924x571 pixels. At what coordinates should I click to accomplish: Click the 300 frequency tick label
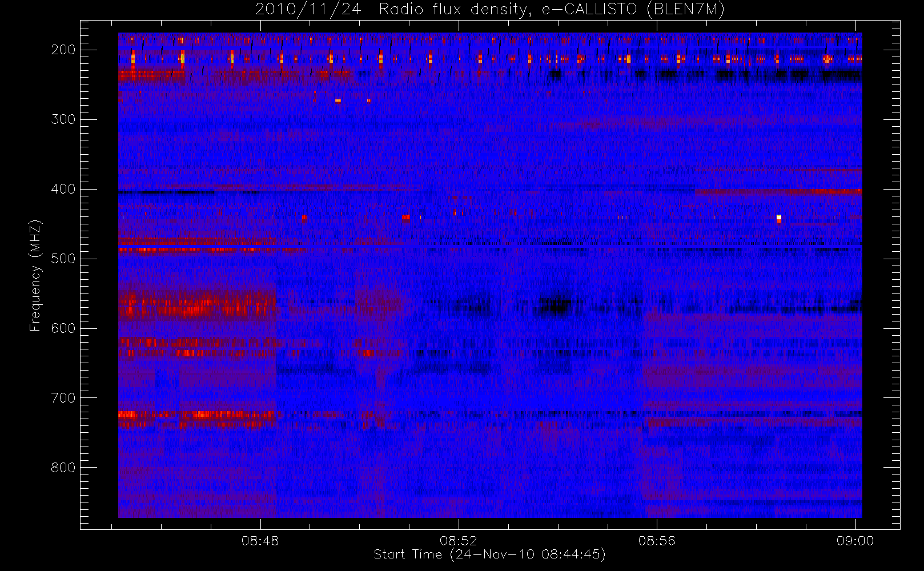pos(63,119)
